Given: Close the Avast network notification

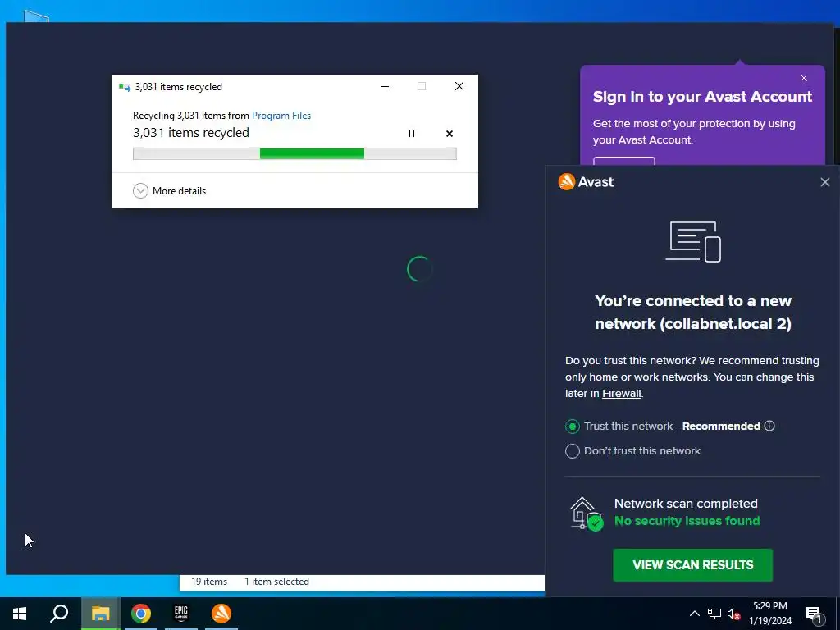Looking at the screenshot, I should (x=825, y=182).
